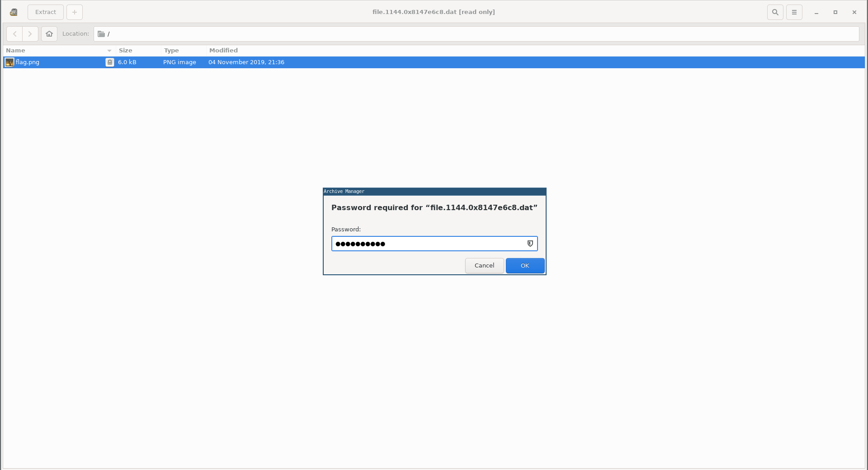The image size is (868, 470).
Task: Confirm password with OK button
Action: [x=525, y=266]
